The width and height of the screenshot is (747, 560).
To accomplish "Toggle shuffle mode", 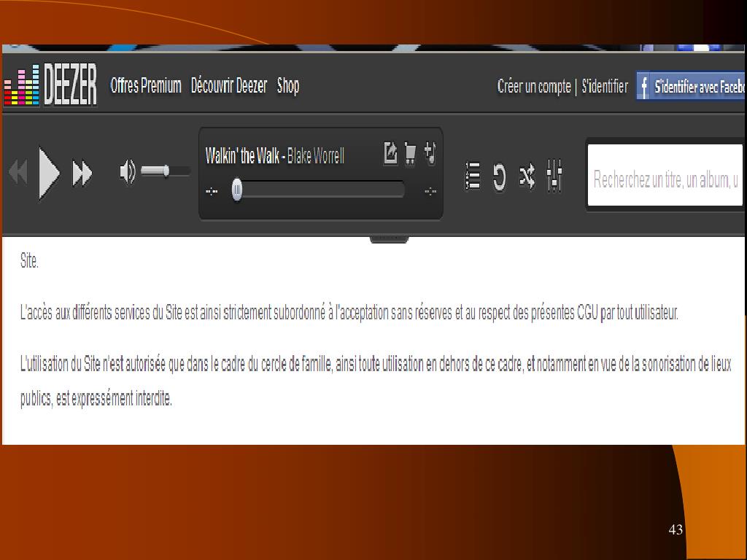I will tap(527, 176).
